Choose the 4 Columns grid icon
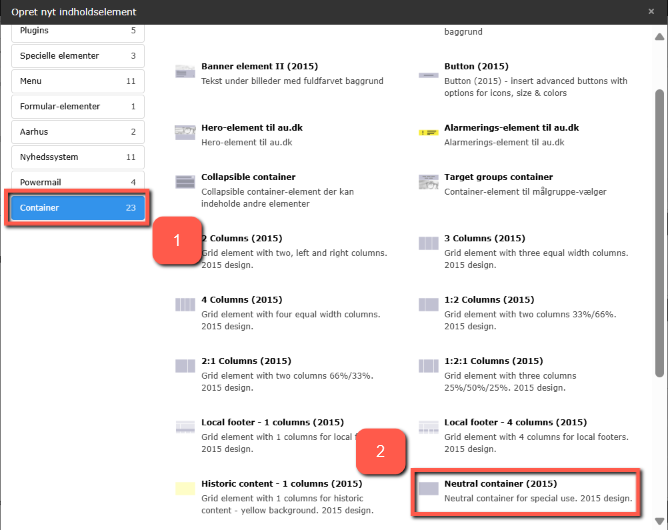The image size is (668, 530). coord(184,304)
